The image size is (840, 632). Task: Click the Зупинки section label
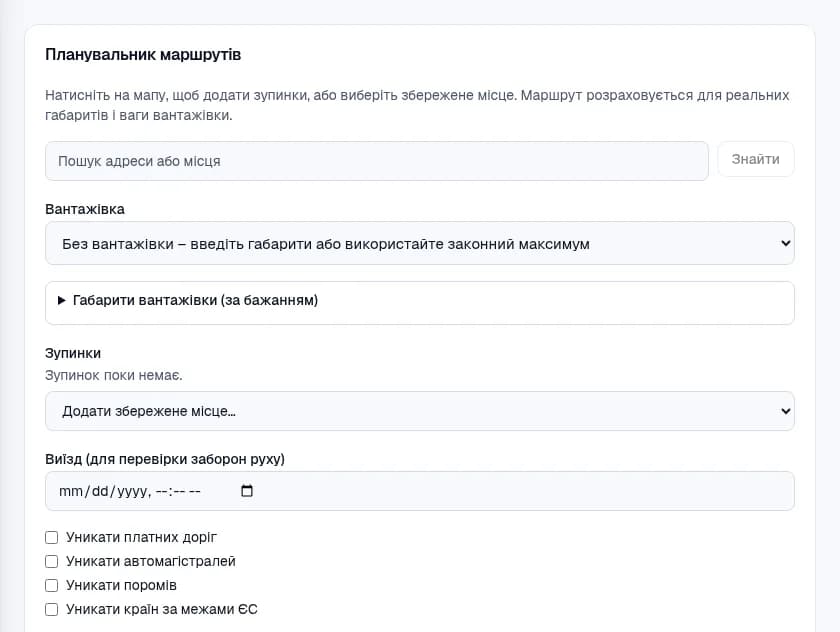[x=73, y=353]
